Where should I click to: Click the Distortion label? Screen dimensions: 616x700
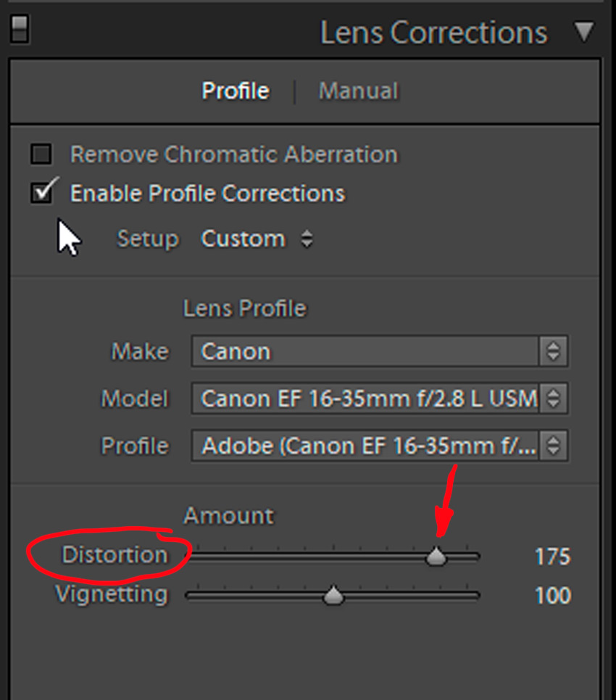(115, 555)
